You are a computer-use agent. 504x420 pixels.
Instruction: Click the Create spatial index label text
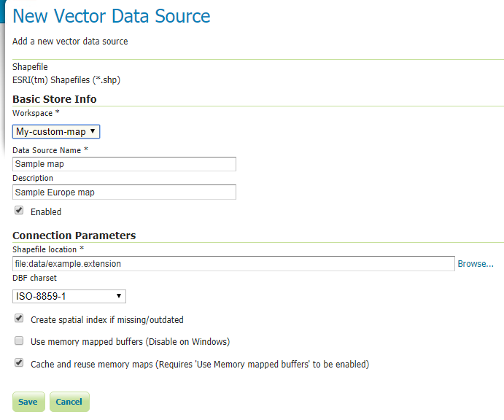point(107,320)
